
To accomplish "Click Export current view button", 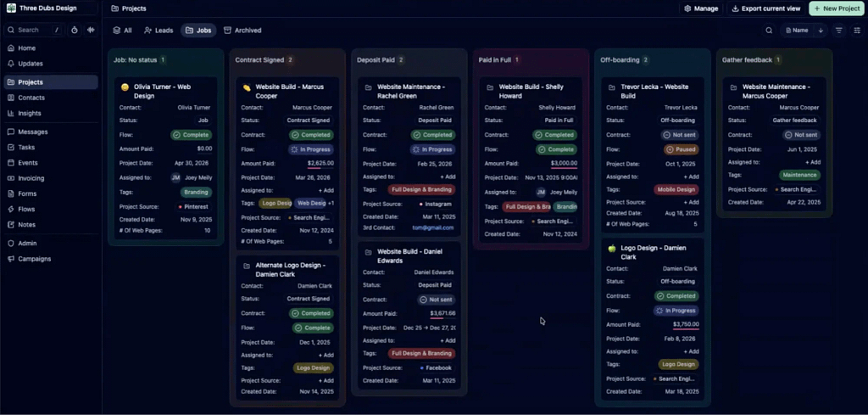I will point(766,8).
